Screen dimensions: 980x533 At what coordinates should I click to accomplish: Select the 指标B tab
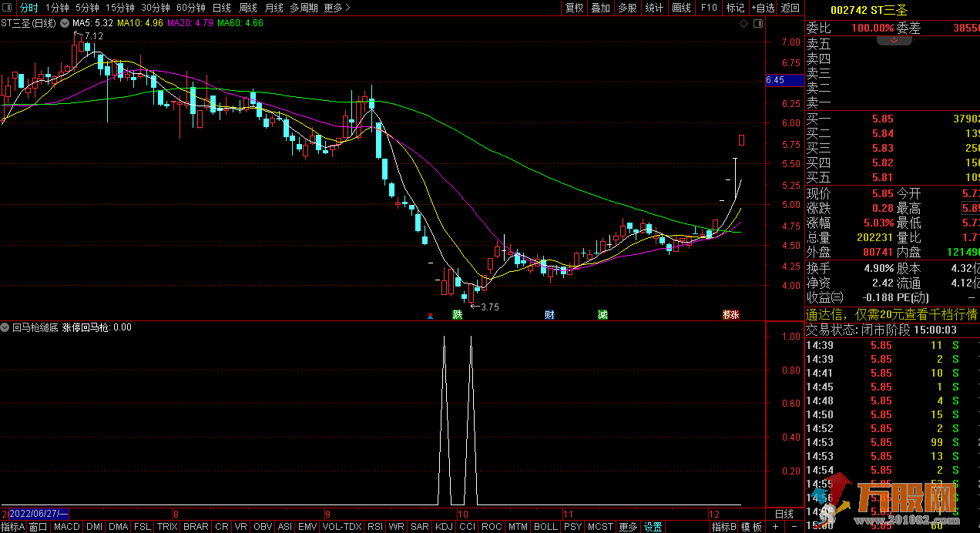coord(723,527)
